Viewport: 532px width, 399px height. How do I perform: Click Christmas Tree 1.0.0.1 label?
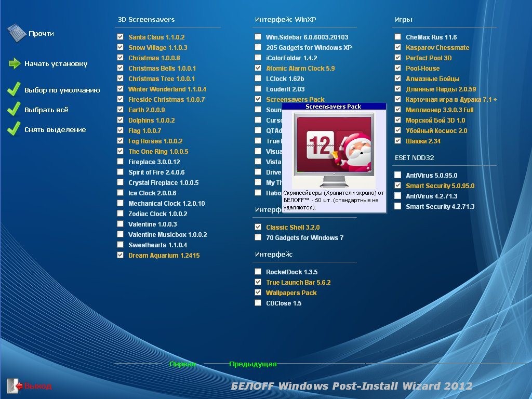[x=162, y=79]
